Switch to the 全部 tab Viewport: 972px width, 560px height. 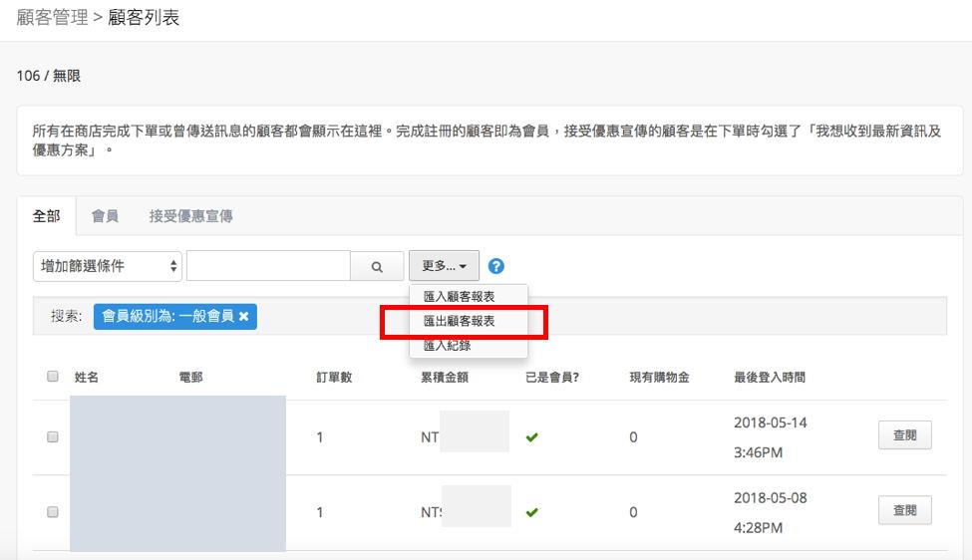pos(46,216)
